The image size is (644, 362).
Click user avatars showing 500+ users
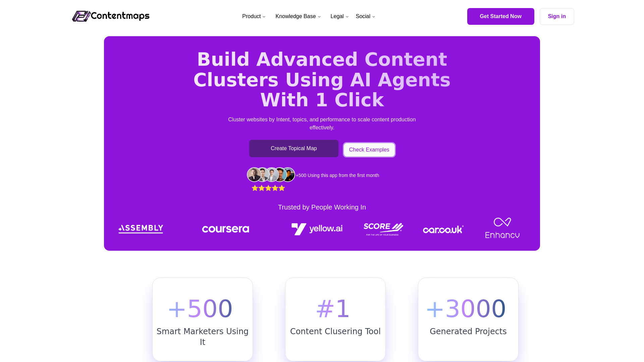click(x=271, y=174)
